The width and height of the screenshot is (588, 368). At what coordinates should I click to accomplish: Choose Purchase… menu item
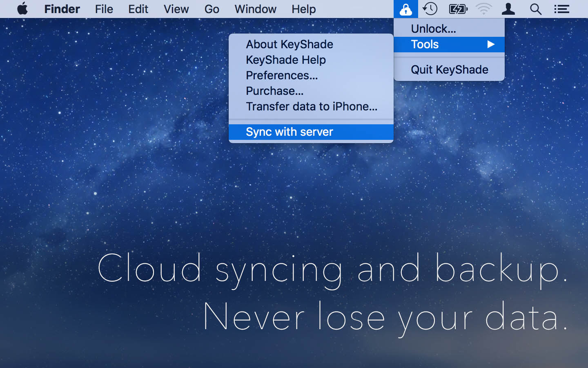pyautogui.click(x=311, y=91)
